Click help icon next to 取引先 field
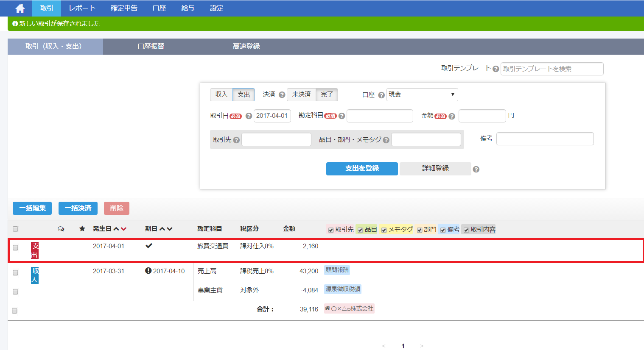Viewport: 644px width, 350px height. pos(236,140)
